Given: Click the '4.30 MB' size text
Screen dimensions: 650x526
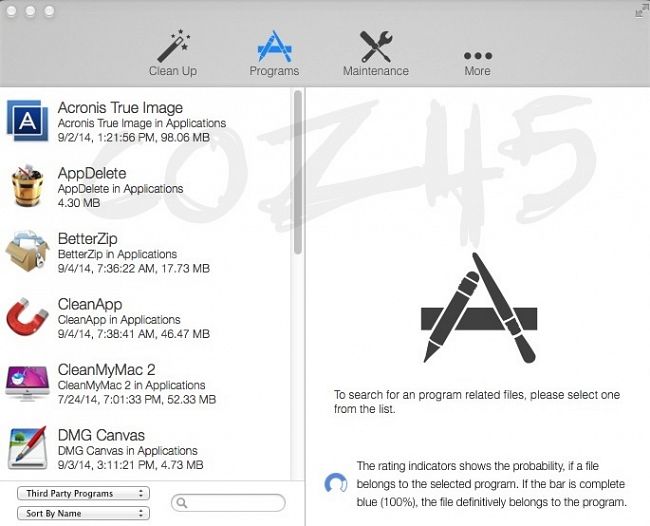Looking at the screenshot, I should click(x=79, y=203).
